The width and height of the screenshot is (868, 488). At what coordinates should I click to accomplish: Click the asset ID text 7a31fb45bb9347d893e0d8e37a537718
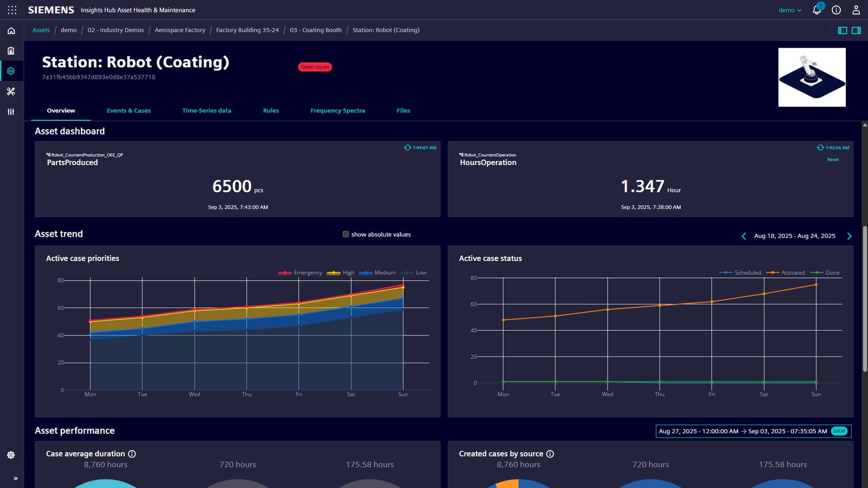click(x=99, y=77)
